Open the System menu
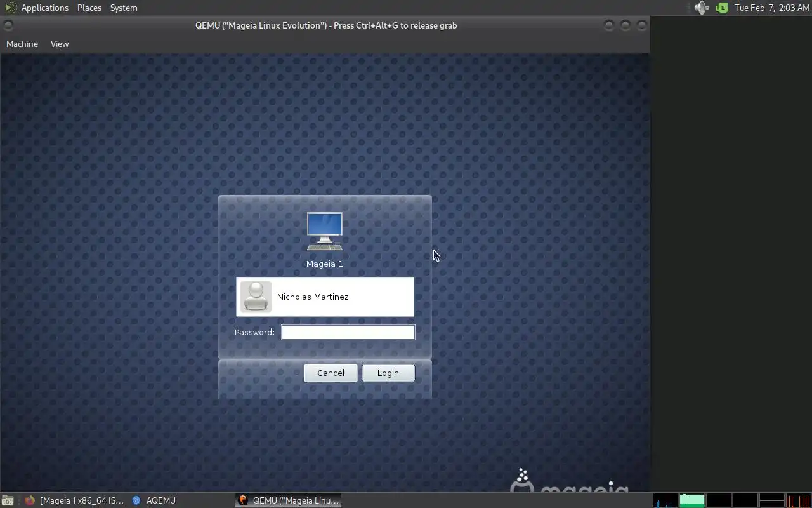 click(x=124, y=8)
